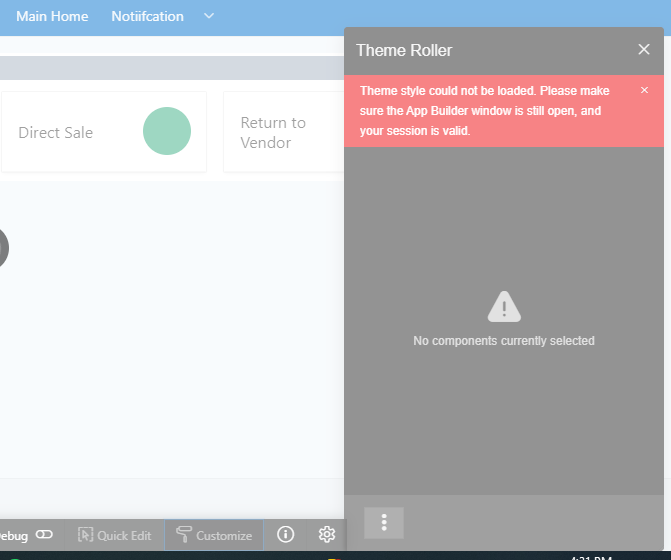Click the info icon in developer toolbar

coord(286,535)
